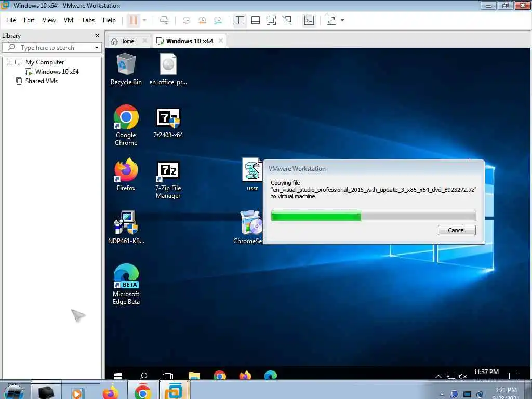Open Chrome on the host taskbar
Screen dimensions: 532x399
pos(143,391)
